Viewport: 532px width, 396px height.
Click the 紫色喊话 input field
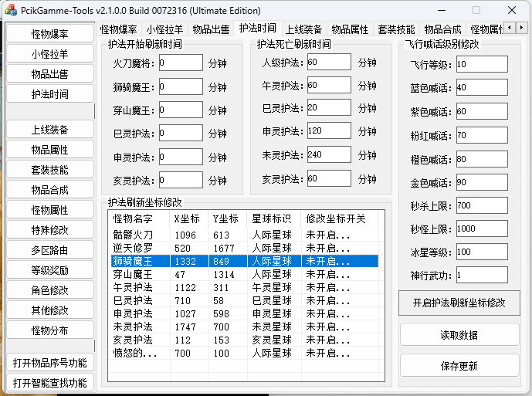482,111
